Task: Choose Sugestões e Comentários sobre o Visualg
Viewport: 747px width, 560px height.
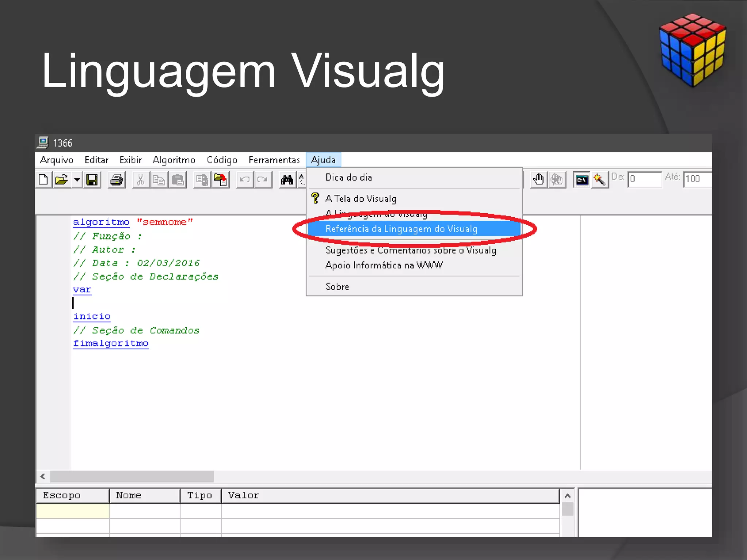Action: coord(414,250)
